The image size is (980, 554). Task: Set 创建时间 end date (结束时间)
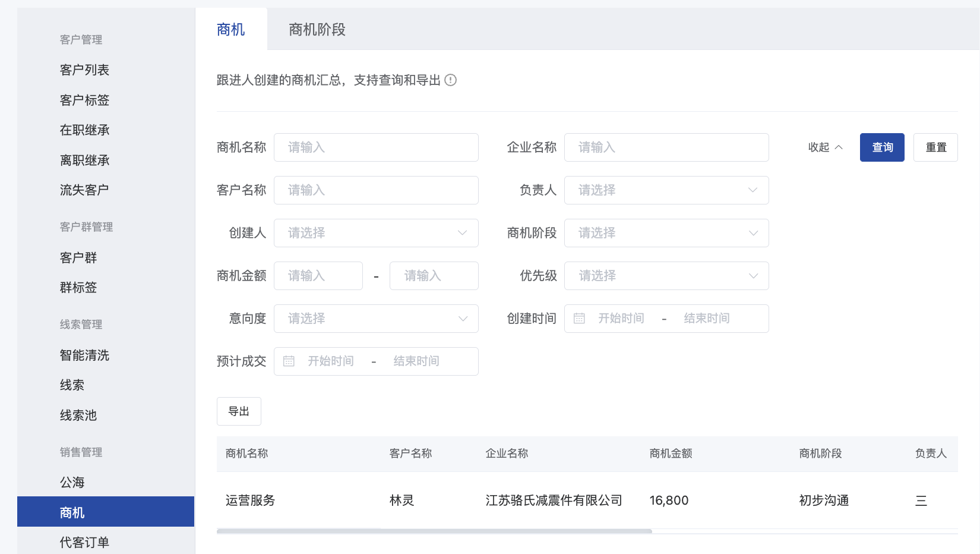(x=707, y=319)
